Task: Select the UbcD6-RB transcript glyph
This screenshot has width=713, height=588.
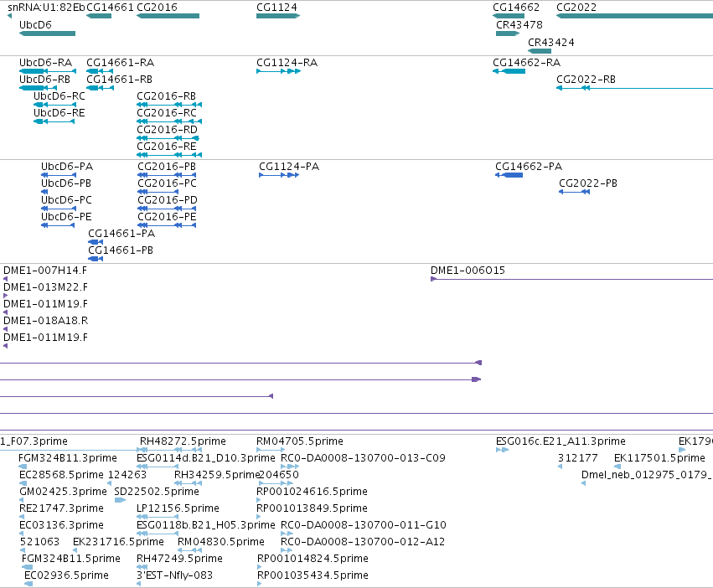Action: click(x=39, y=88)
